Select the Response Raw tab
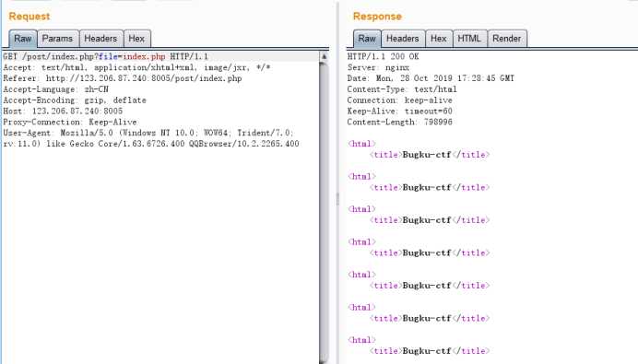 367,39
